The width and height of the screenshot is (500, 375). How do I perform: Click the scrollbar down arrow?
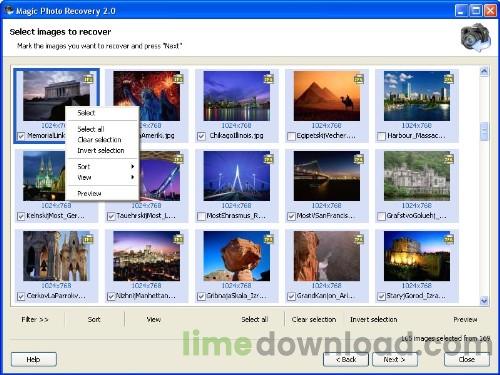click(484, 301)
